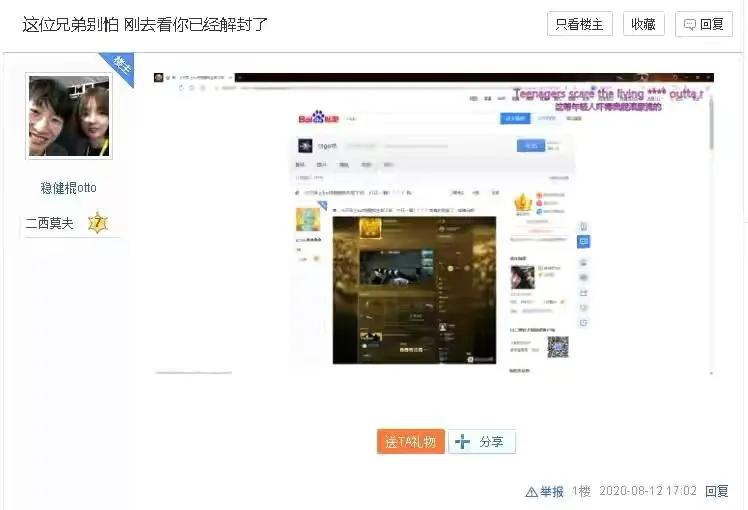748x510 pixels.
Task: Open the 稳健棍otto user profile link
Action: point(68,187)
